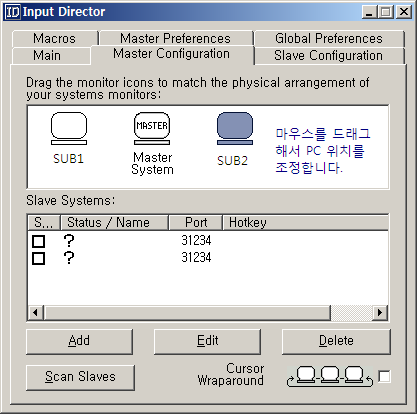This screenshot has height=414, width=417.
Task: Switch to the Macros tab
Action: pyautogui.click(x=55, y=38)
